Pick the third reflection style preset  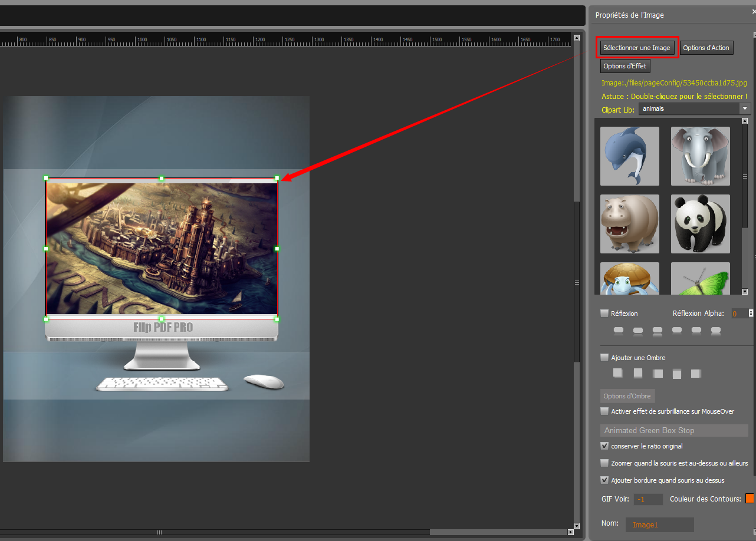pyautogui.click(x=658, y=331)
